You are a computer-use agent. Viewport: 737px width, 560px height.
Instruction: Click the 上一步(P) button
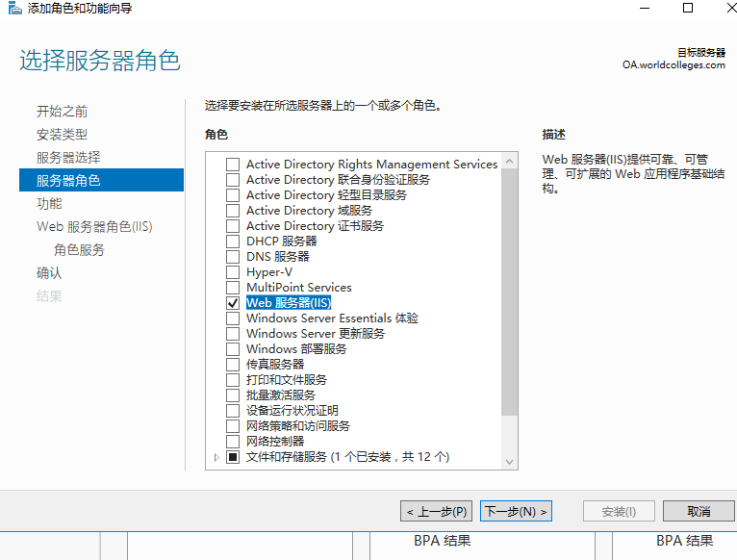tap(436, 511)
